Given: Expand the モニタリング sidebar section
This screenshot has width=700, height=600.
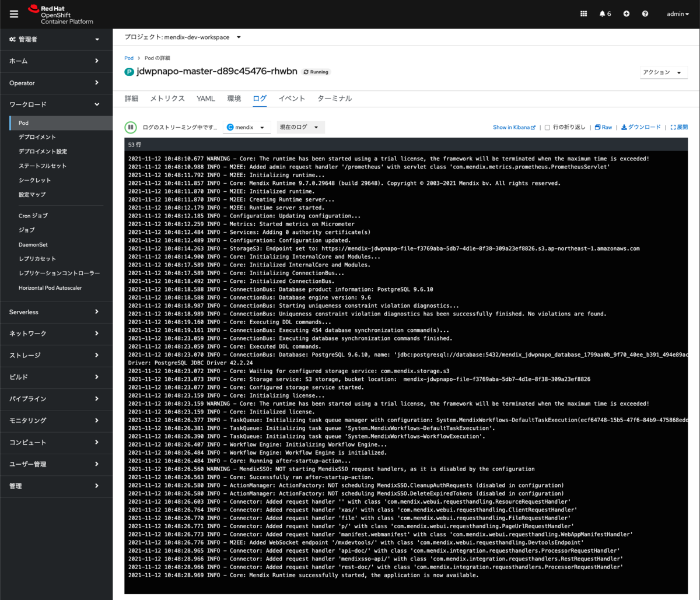Looking at the screenshot, I should 56,420.
